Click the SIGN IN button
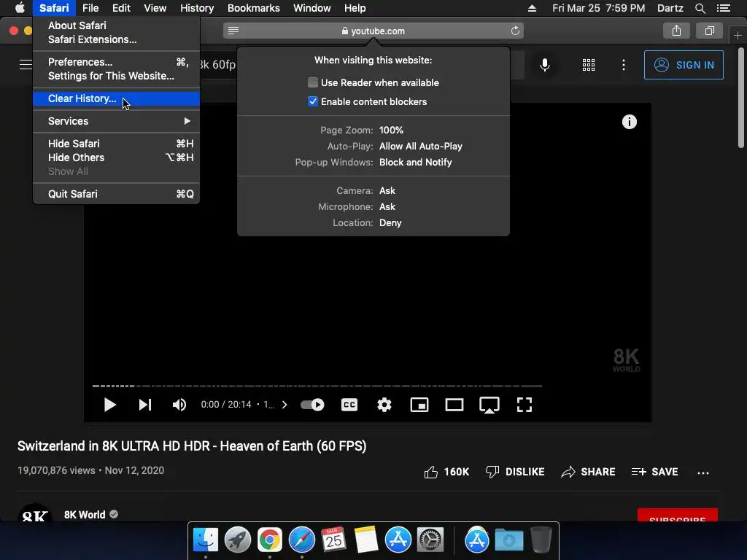Viewport: 747px width, 560px height. (683, 65)
